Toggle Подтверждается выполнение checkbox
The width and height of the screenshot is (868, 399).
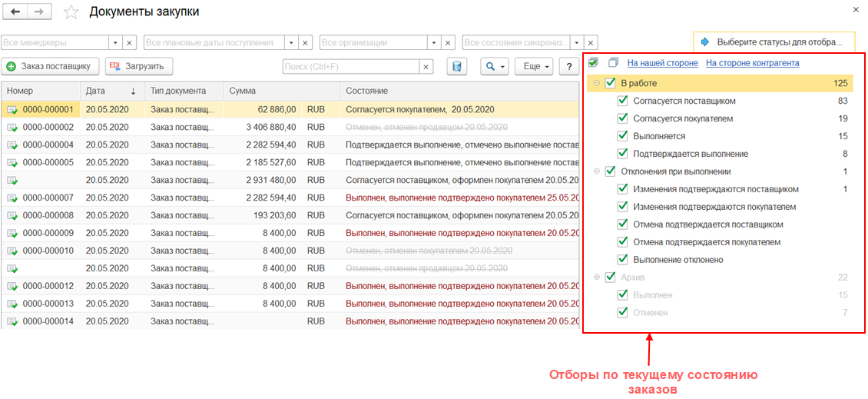(x=622, y=154)
